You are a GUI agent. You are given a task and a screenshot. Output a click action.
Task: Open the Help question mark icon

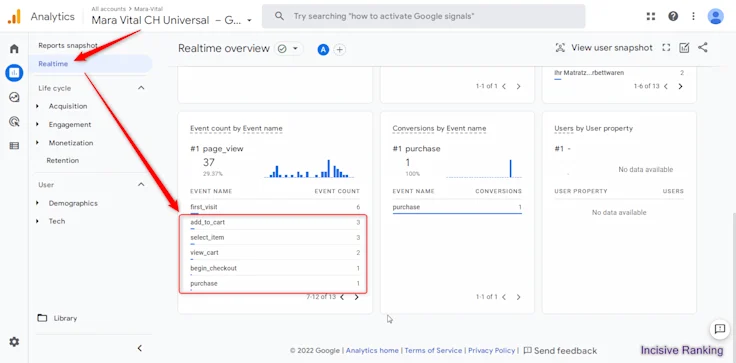click(x=673, y=16)
